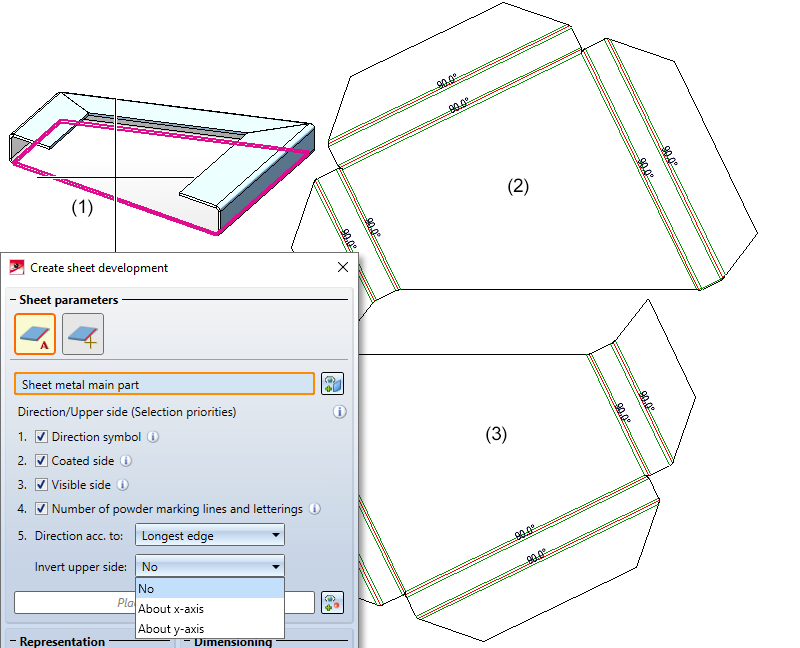
Task: Click the pick icon beside Sheet metal main part
Action: (333, 384)
